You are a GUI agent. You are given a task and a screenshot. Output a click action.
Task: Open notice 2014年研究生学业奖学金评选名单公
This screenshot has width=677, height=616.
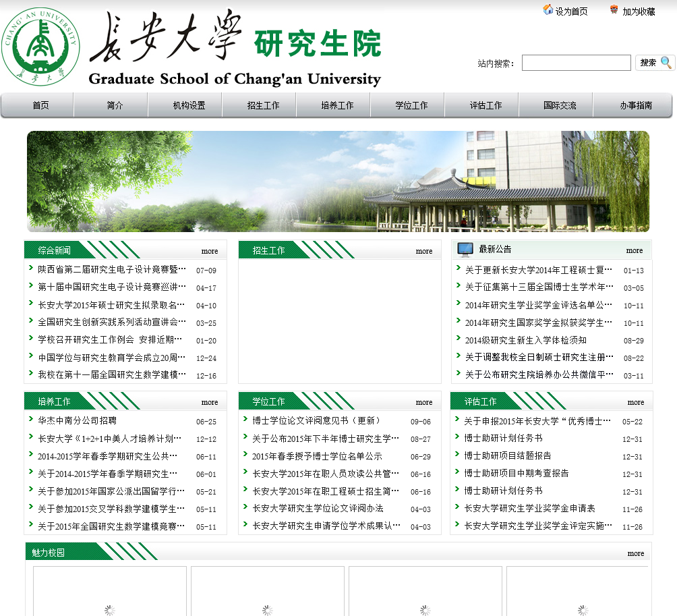coord(538,305)
